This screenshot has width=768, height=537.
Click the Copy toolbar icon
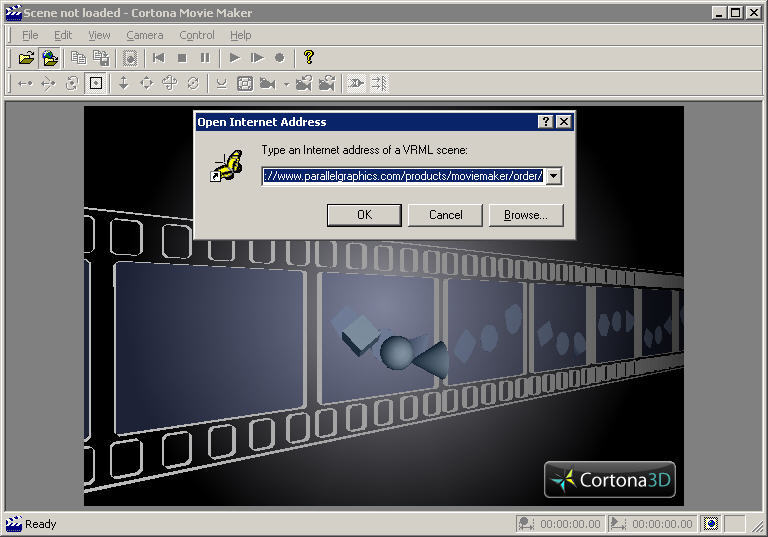coord(78,58)
